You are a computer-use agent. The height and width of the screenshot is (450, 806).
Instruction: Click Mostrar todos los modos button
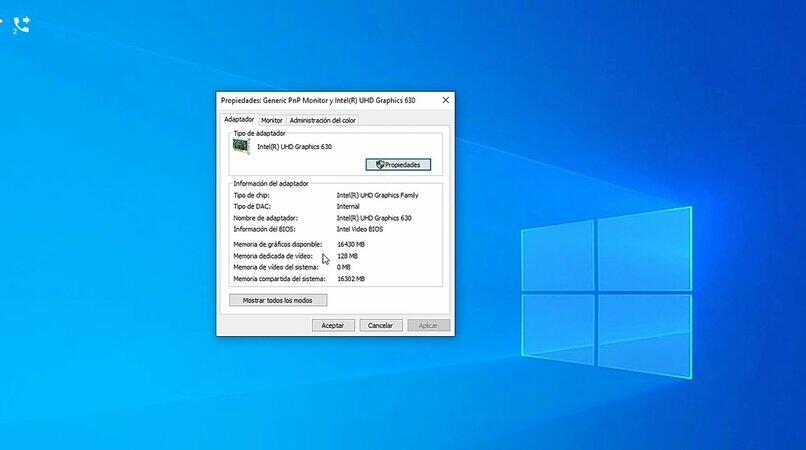click(278, 300)
